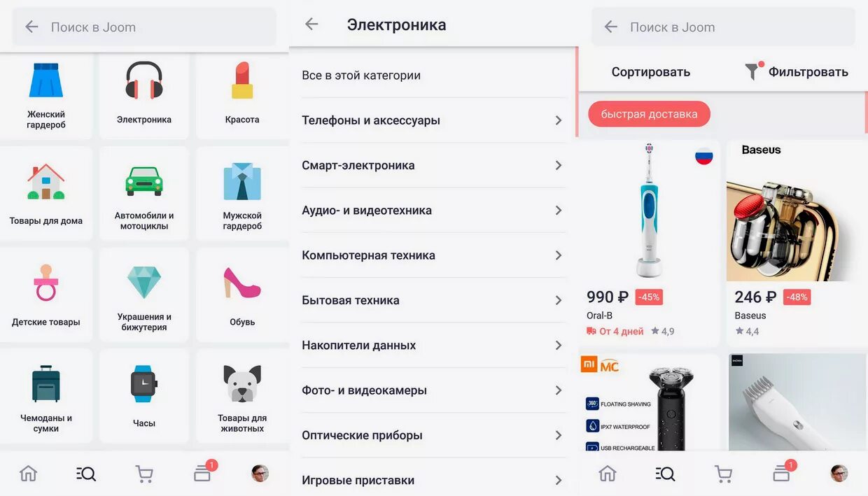Expand Фото- и видеокамеры chevron
Image resolution: width=868 pixels, height=496 pixels.
(559, 390)
